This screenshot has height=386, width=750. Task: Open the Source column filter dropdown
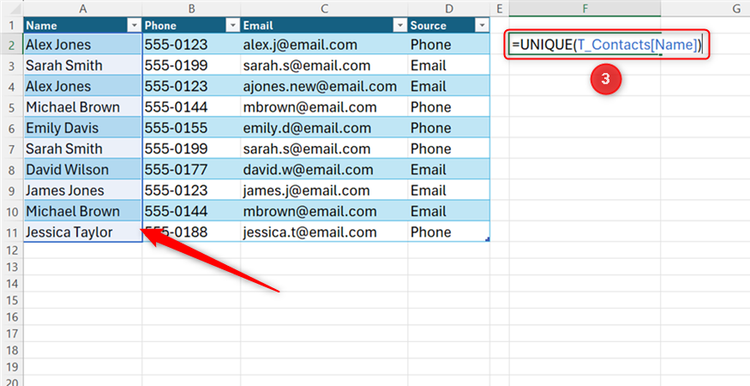[x=482, y=26]
